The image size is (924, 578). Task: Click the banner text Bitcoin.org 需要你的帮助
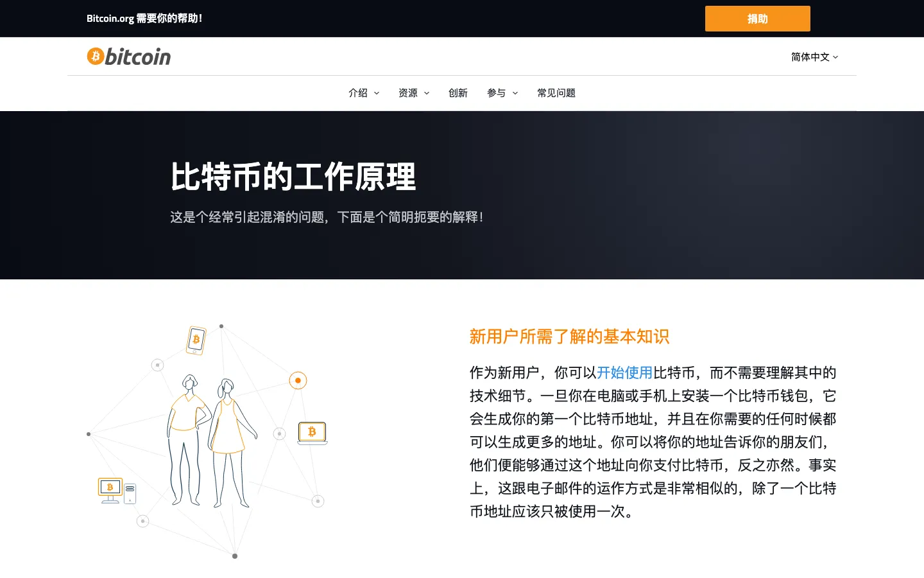pyautogui.click(x=144, y=19)
